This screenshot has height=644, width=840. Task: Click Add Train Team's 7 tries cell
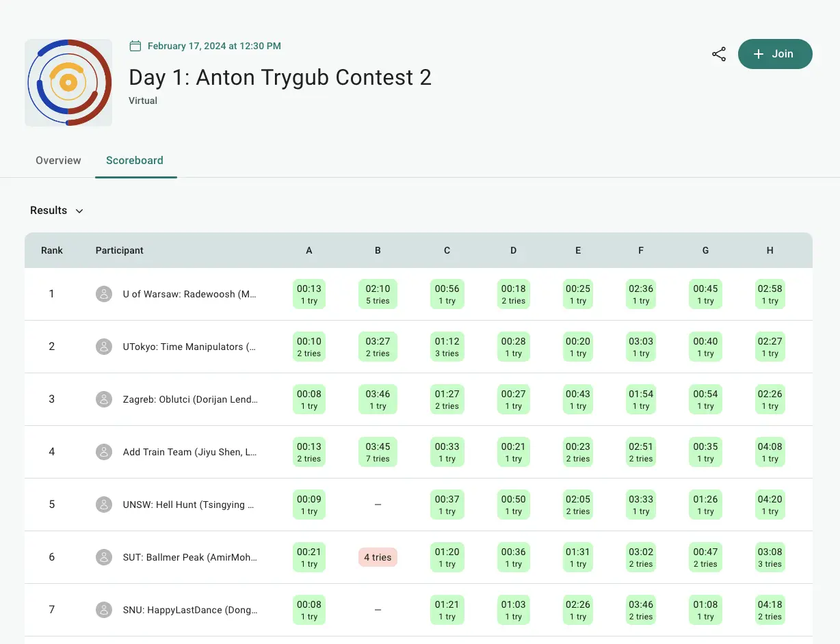(378, 452)
